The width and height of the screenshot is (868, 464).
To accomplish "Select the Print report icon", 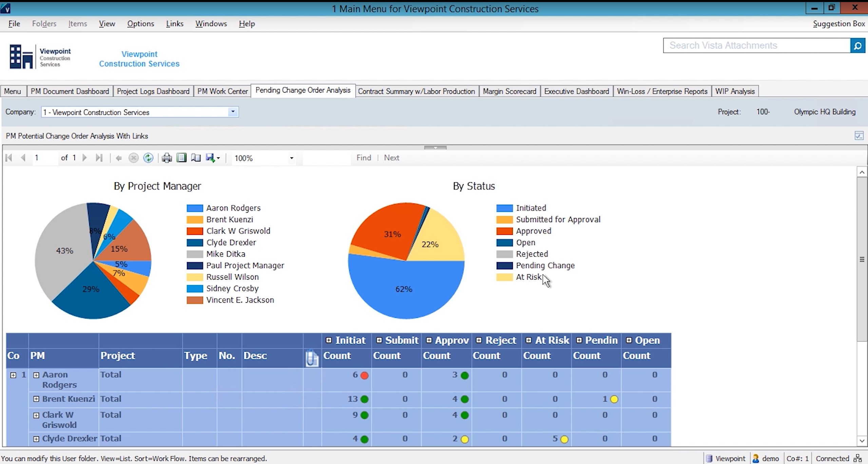I will (x=167, y=158).
